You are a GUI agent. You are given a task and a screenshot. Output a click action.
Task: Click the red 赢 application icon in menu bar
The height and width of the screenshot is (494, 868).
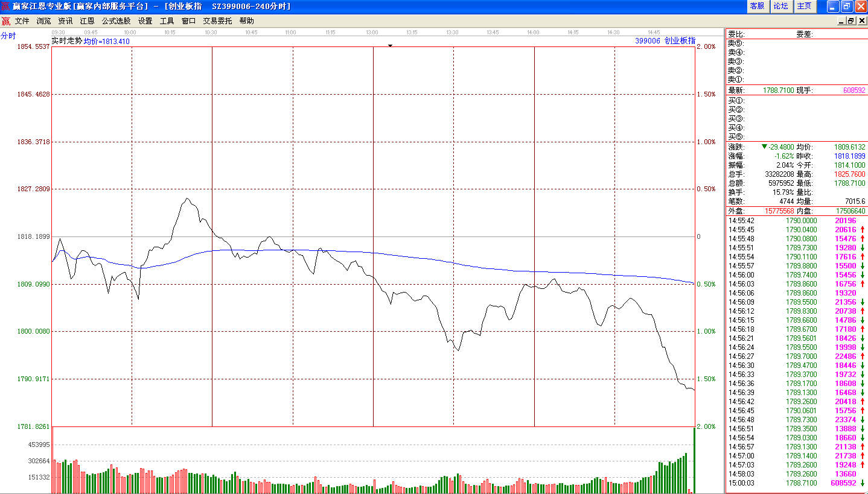pyautogui.click(x=5, y=21)
